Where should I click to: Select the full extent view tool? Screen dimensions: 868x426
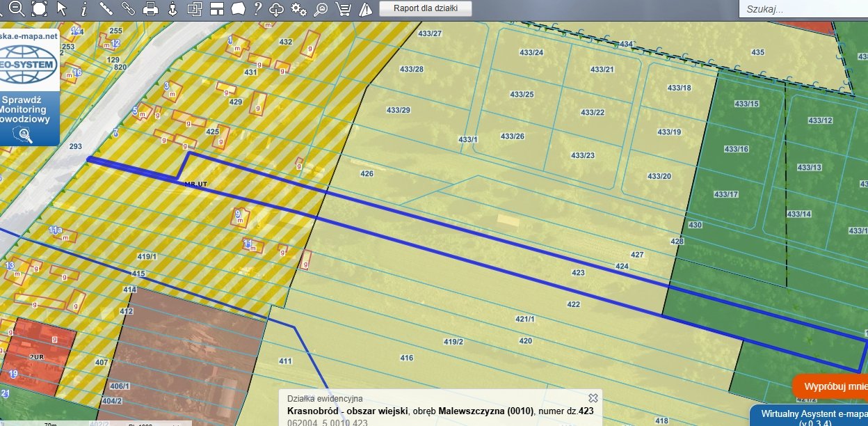click(x=40, y=8)
